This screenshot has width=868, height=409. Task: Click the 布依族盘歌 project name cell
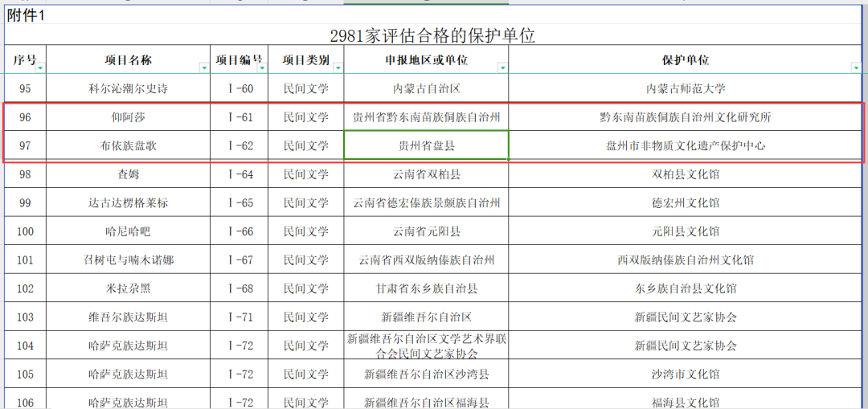click(x=129, y=145)
